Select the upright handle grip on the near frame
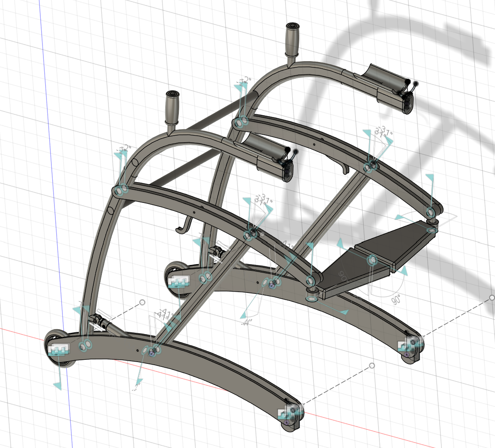Image resolution: width=495 pixels, height=448 pixels. click(172, 107)
